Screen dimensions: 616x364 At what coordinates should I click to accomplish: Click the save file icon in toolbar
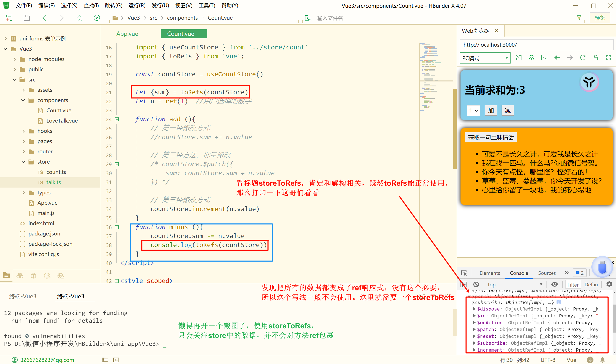point(27,18)
